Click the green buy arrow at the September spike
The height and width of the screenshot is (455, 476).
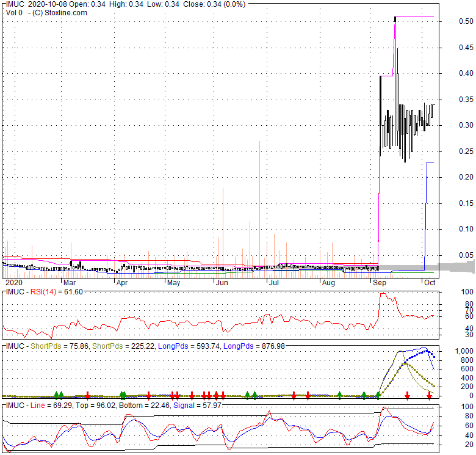[x=378, y=395]
